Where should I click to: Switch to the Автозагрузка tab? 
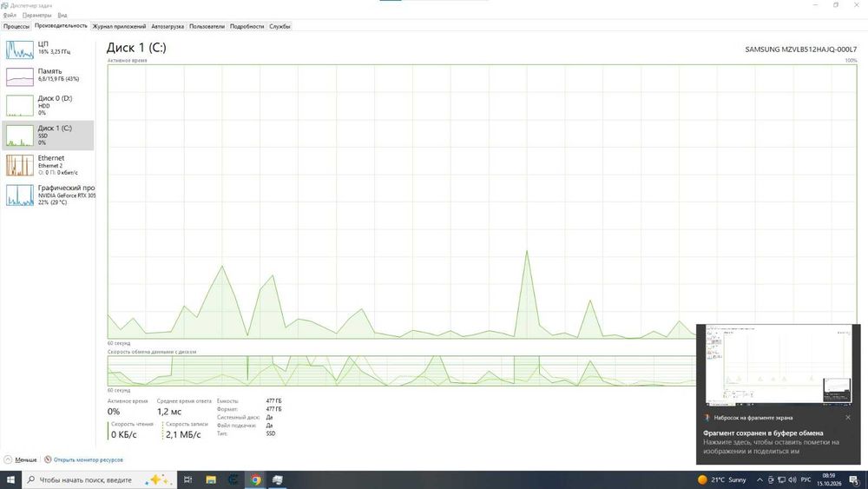click(x=168, y=26)
